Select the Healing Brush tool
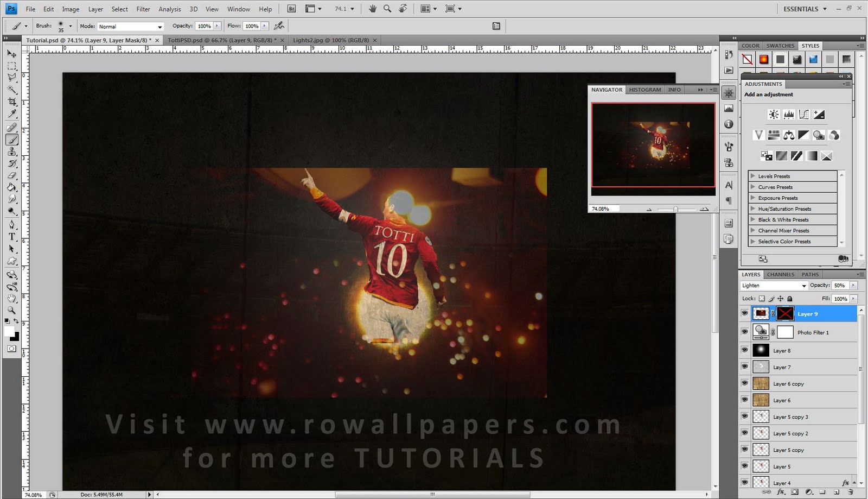868x499 pixels. 11,127
